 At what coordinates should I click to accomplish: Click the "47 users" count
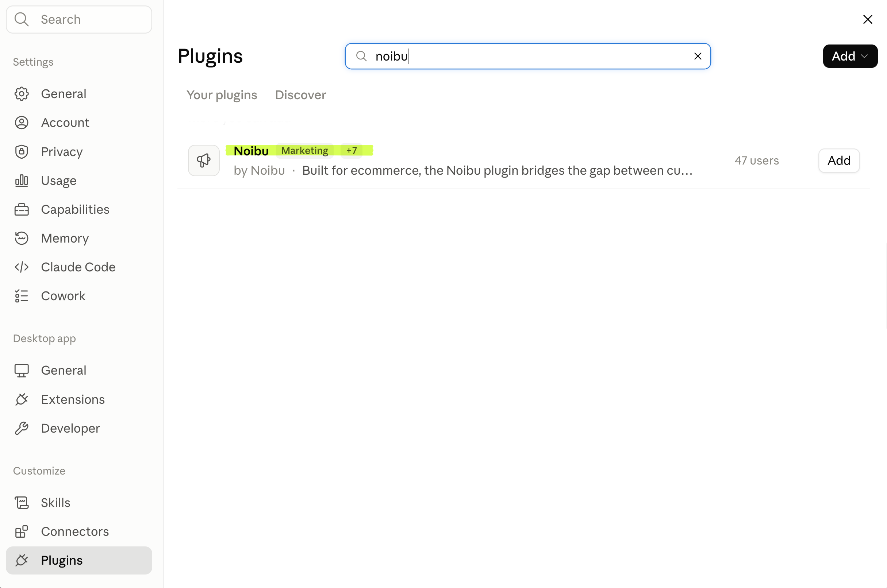pos(756,160)
